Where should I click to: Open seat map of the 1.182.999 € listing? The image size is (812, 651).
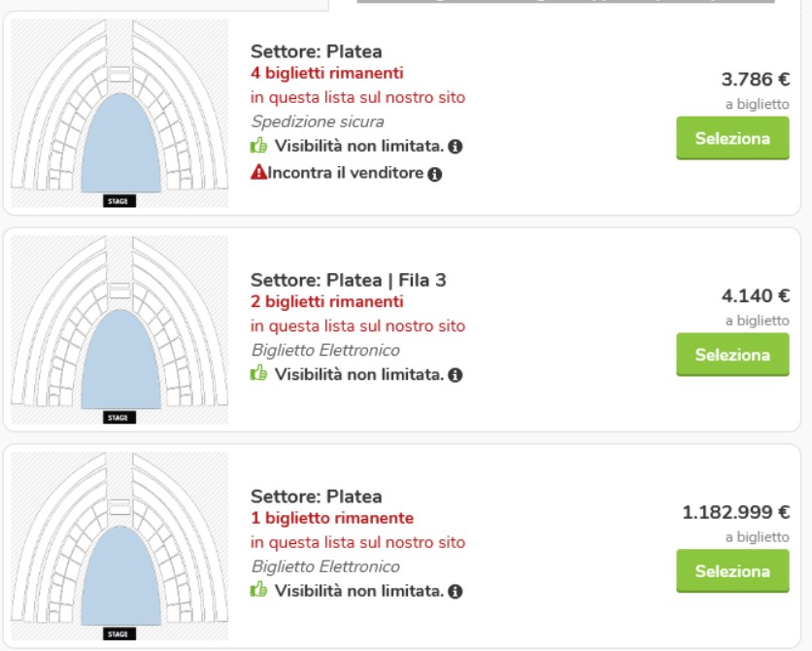119,546
